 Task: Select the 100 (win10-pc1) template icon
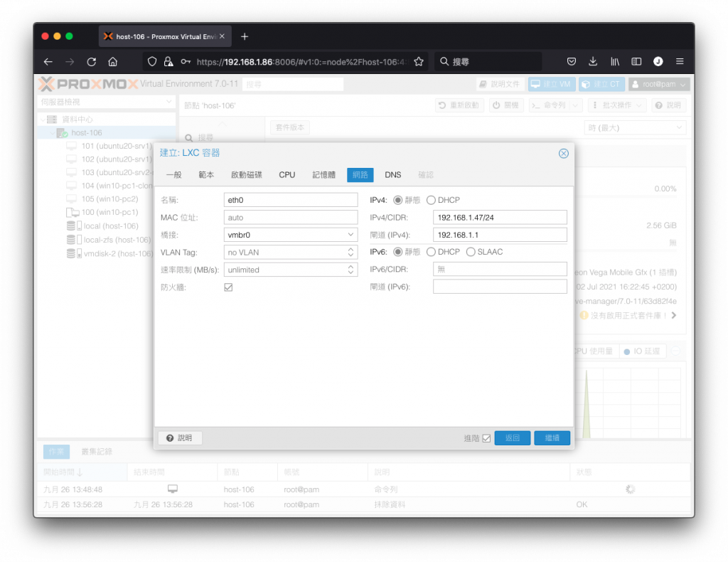pyautogui.click(x=73, y=213)
